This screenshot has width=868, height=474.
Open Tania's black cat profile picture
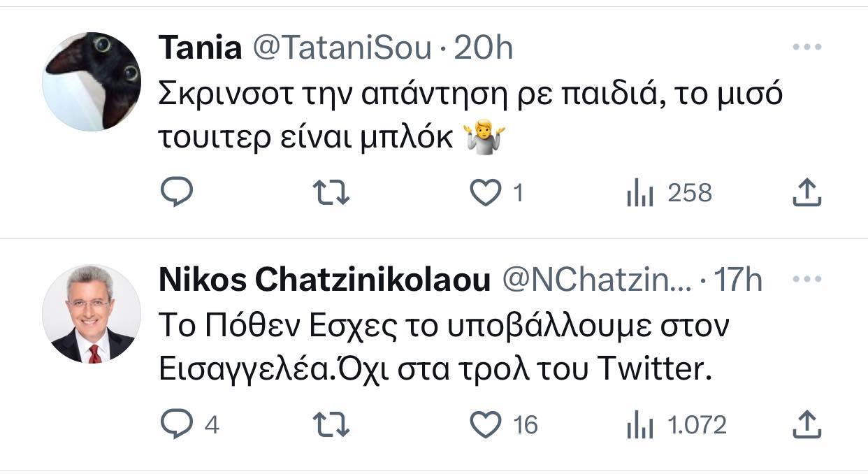(x=92, y=81)
